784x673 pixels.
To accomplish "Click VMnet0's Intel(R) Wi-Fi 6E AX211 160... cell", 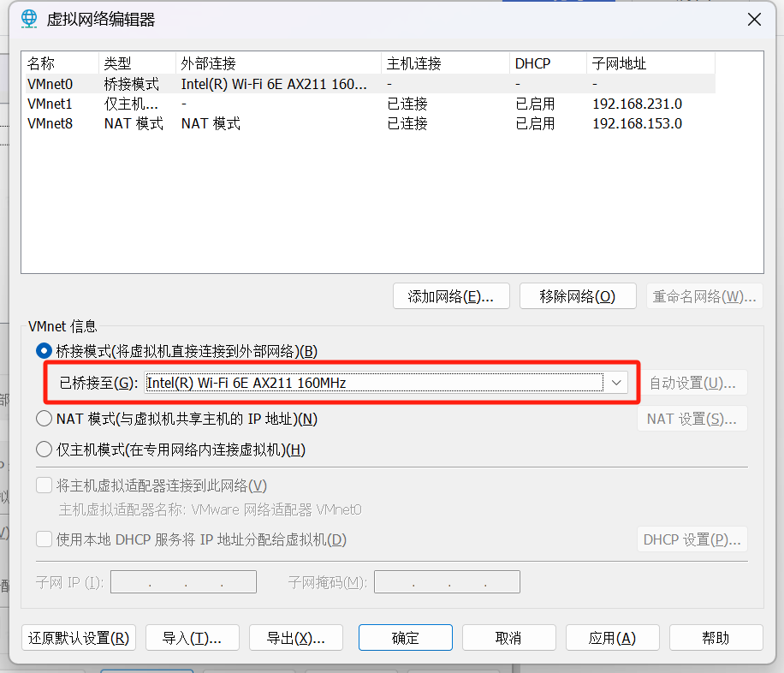I will (274, 84).
